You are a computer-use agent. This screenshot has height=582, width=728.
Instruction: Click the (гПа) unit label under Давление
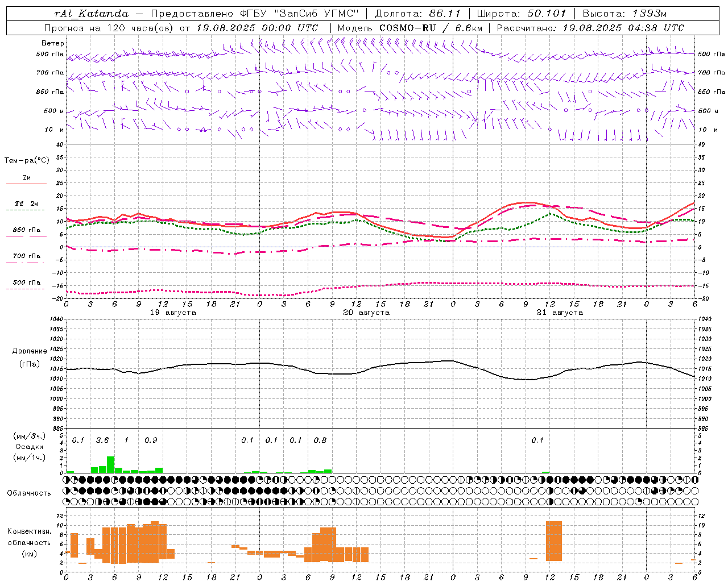click(30, 364)
